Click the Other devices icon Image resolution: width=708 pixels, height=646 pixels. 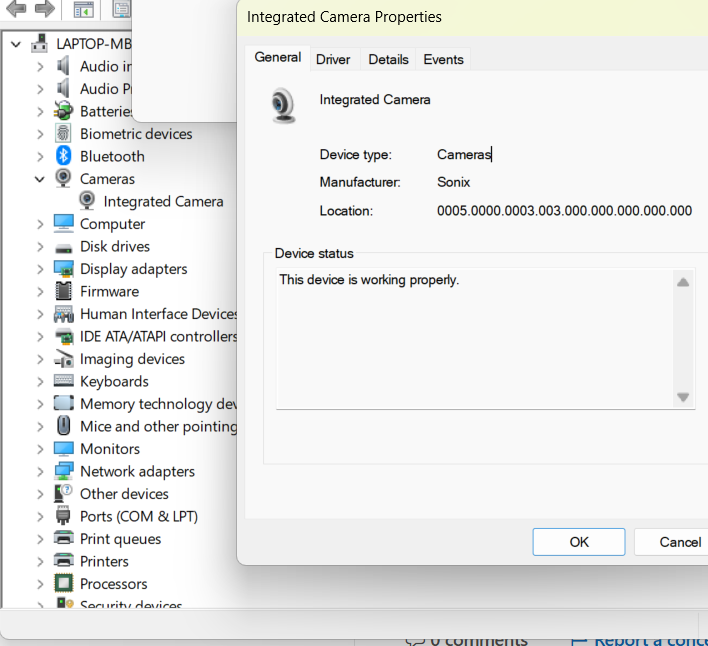[62, 493]
